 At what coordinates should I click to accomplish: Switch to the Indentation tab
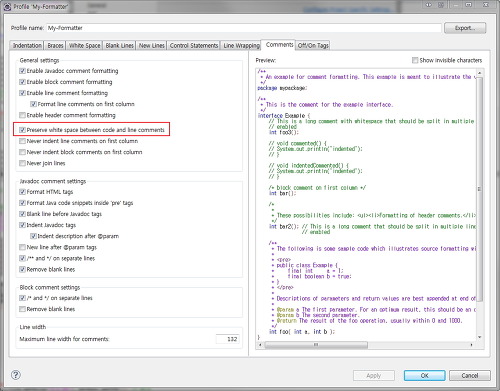coord(27,45)
